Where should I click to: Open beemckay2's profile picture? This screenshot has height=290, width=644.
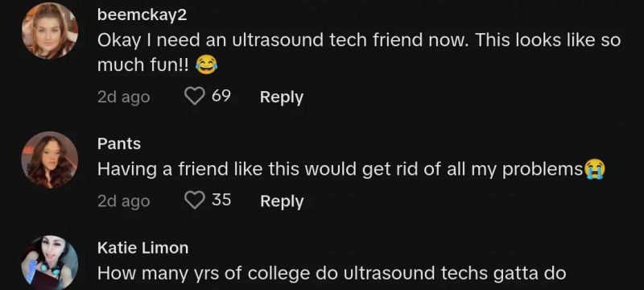[50, 31]
